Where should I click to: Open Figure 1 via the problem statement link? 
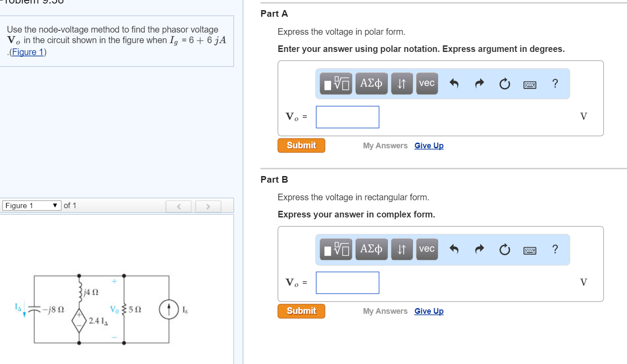(x=28, y=52)
